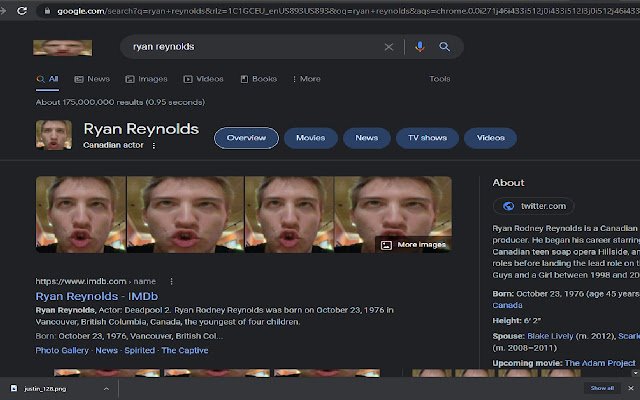Open the twitter.com chip in About panel
This screenshot has height=400, width=640.
533,206
